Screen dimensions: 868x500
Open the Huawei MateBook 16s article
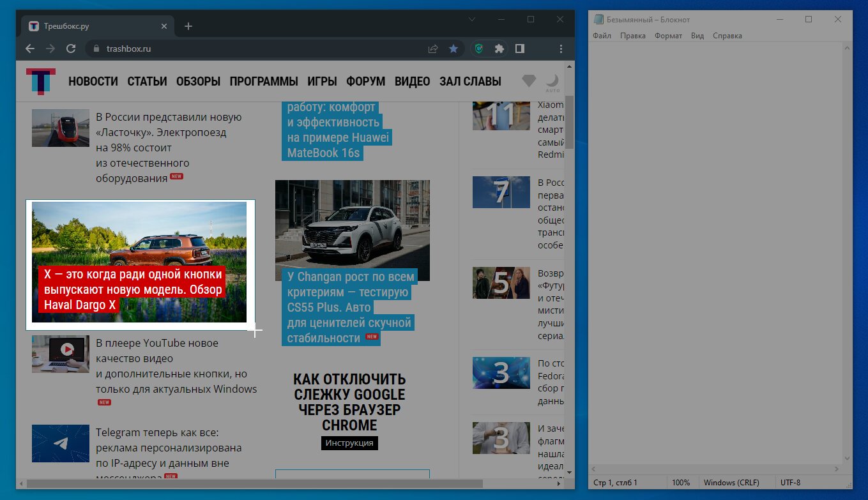337,130
